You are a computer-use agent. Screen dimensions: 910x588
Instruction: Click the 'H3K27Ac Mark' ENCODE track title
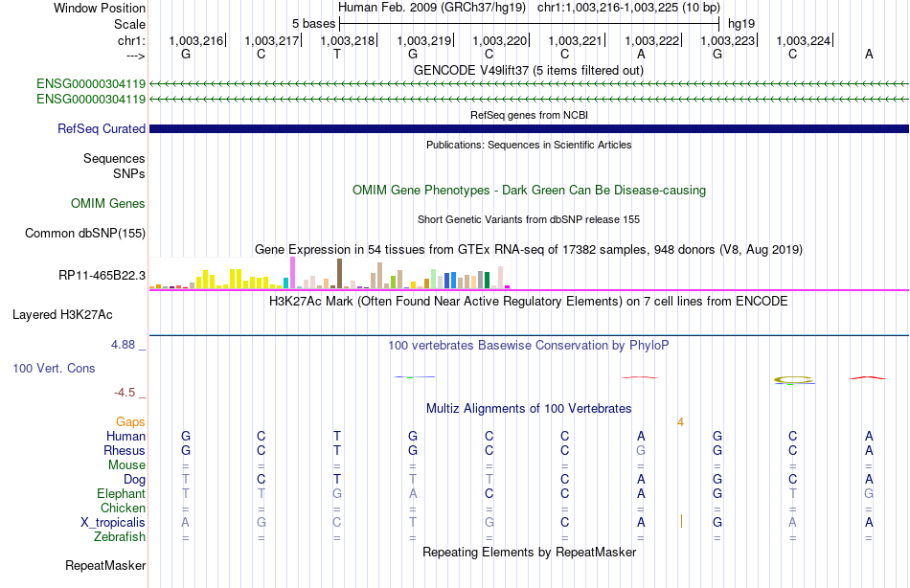coord(529,302)
